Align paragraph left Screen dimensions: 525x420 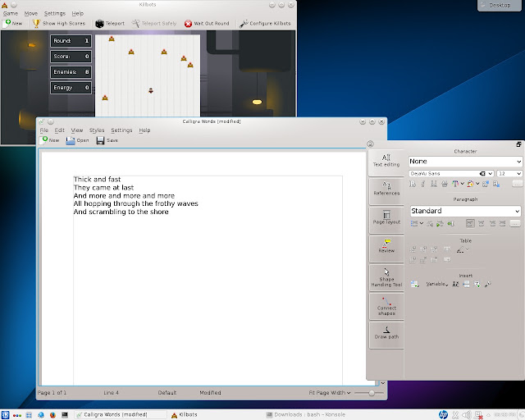(x=470, y=223)
